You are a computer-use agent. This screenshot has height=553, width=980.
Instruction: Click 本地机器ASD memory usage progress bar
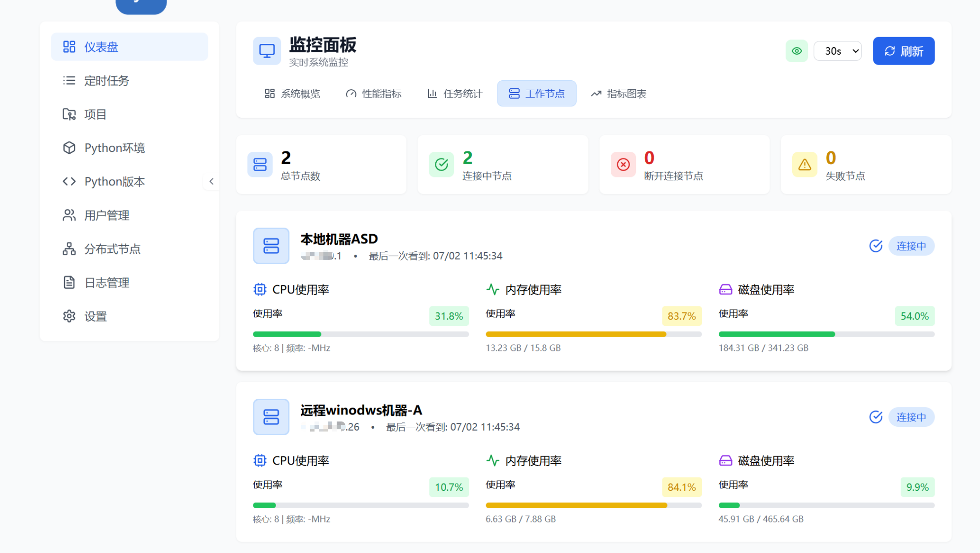pyautogui.click(x=593, y=334)
